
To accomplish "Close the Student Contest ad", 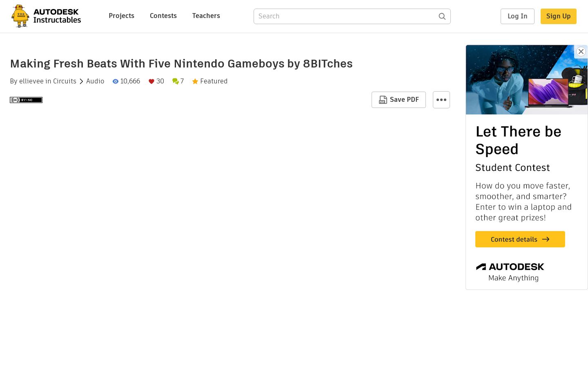I will (581, 52).
